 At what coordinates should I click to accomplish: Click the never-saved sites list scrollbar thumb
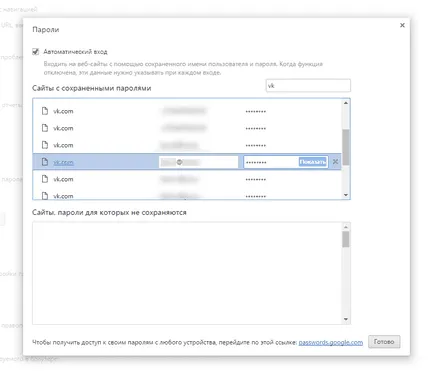pyautogui.click(x=346, y=239)
